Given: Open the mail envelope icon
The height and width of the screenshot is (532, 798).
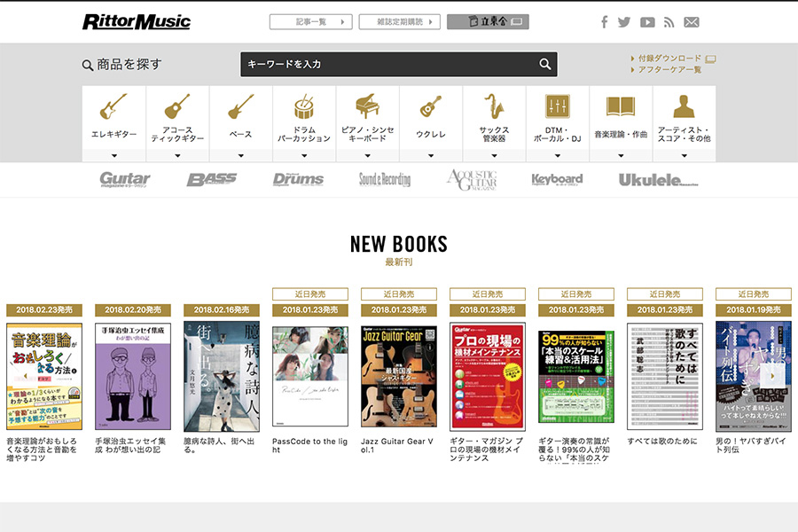Looking at the screenshot, I should click(x=691, y=22).
